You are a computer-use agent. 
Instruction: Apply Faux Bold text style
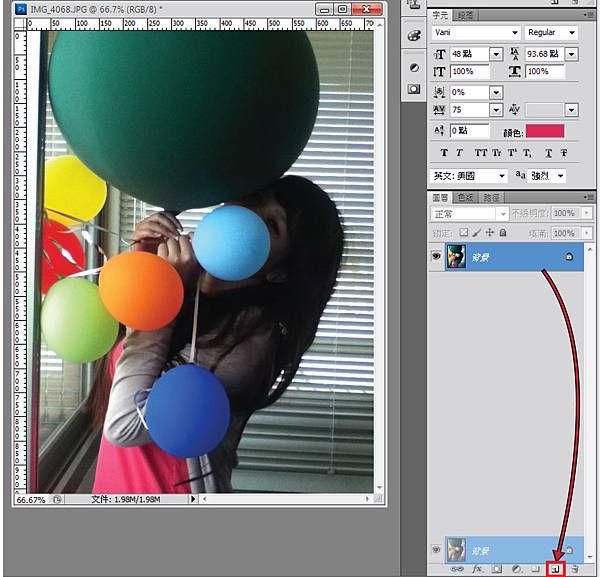tap(444, 153)
